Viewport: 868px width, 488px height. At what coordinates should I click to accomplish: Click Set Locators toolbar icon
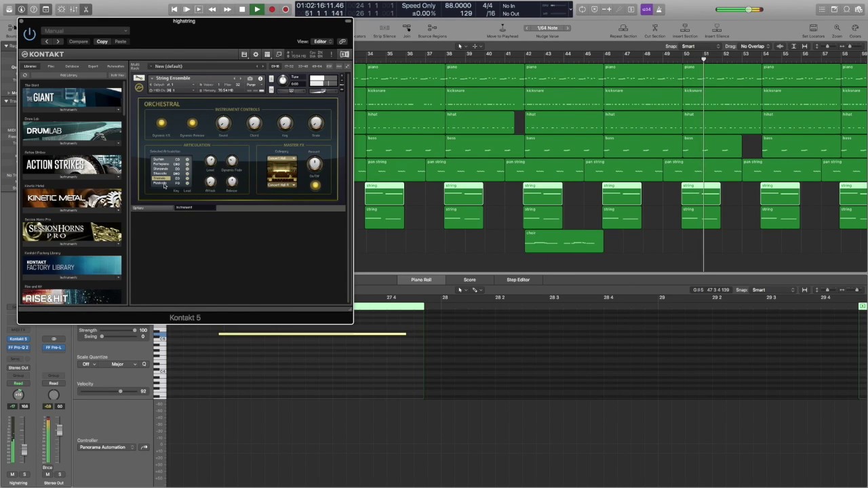tap(813, 30)
